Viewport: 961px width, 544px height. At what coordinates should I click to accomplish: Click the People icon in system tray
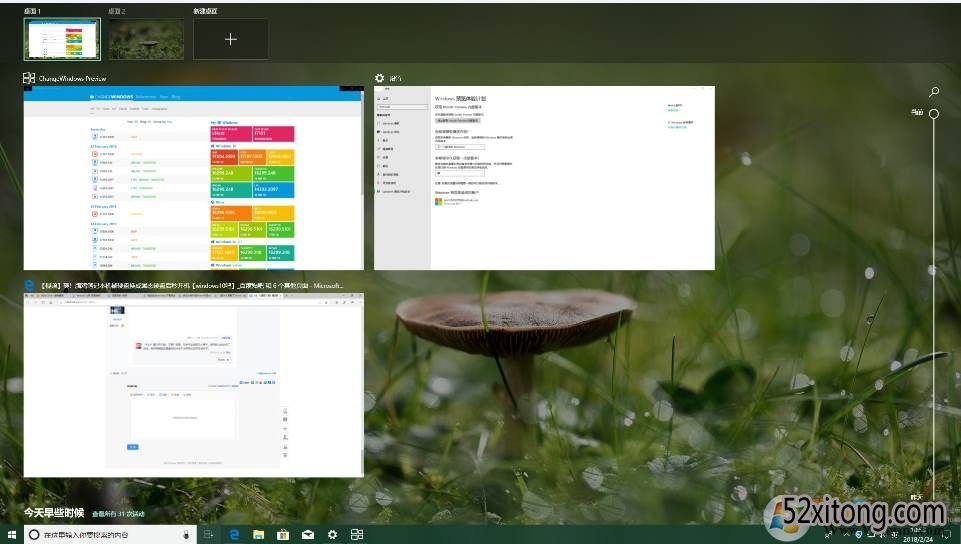[x=829, y=535]
